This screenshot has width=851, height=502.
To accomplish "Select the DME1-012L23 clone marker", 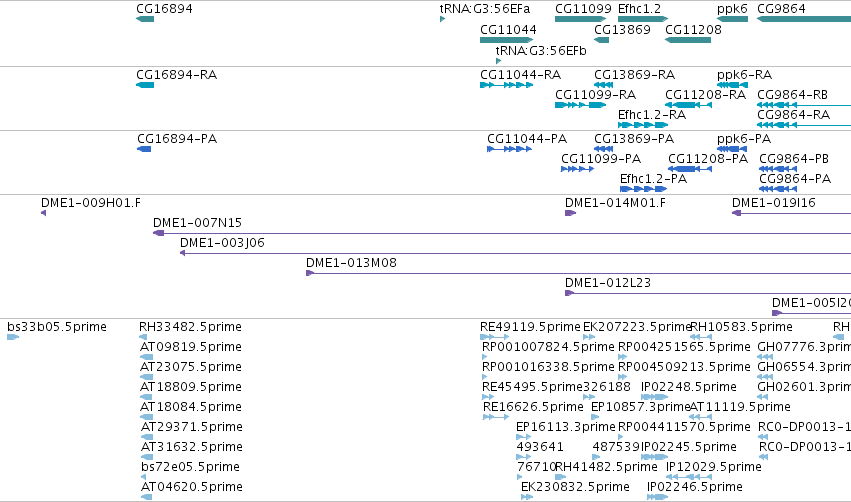I will pos(569,293).
